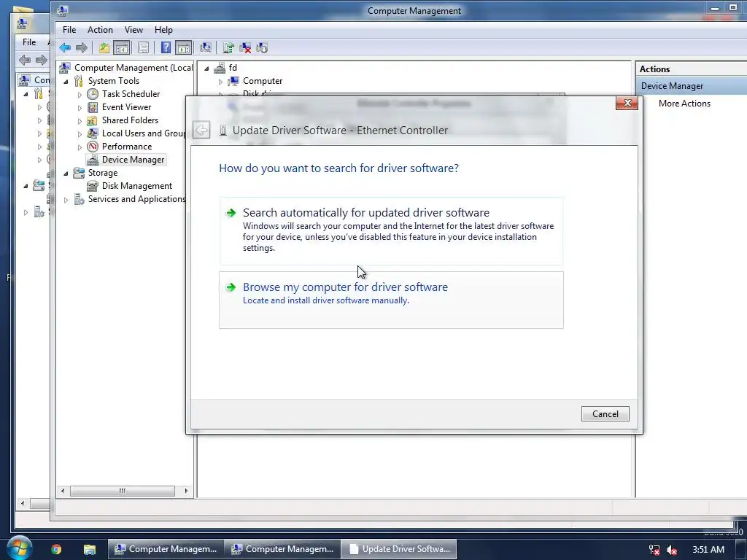747x560 pixels.
Task: Switch to first Computer Management taskbar button
Action: [166, 549]
